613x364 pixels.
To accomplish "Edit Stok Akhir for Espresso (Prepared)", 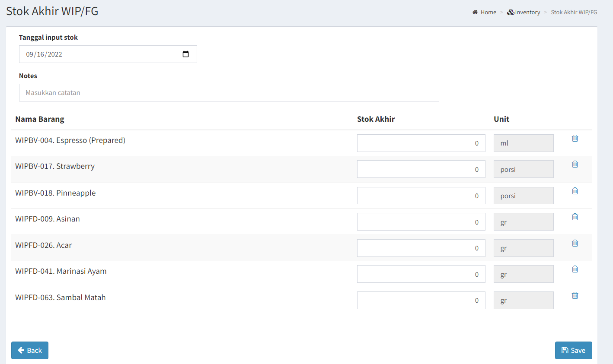I will (x=421, y=143).
